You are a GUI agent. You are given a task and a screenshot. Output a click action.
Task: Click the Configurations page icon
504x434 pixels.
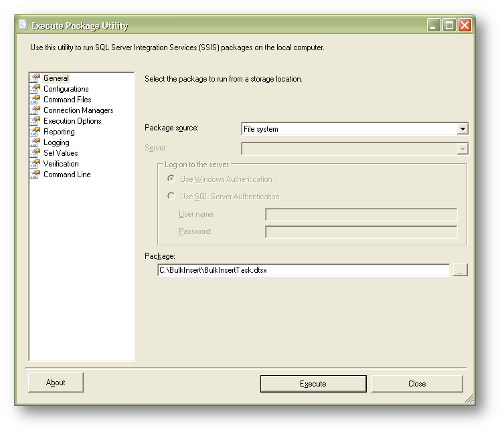pos(35,89)
